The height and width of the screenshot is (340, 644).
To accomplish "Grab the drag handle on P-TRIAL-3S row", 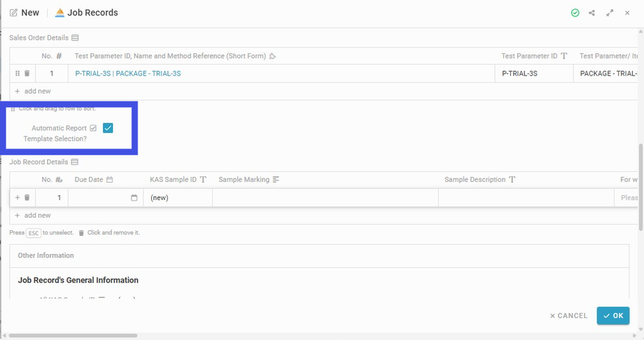I will point(17,73).
